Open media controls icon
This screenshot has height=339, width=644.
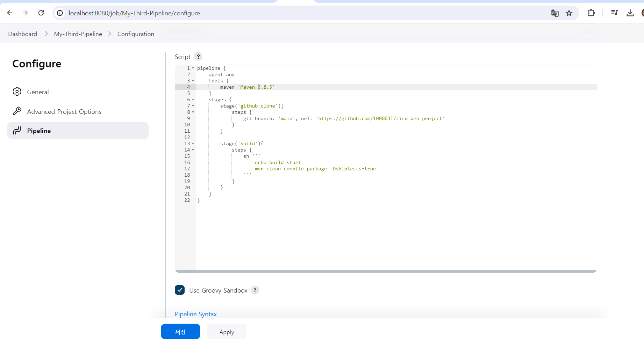(614, 13)
